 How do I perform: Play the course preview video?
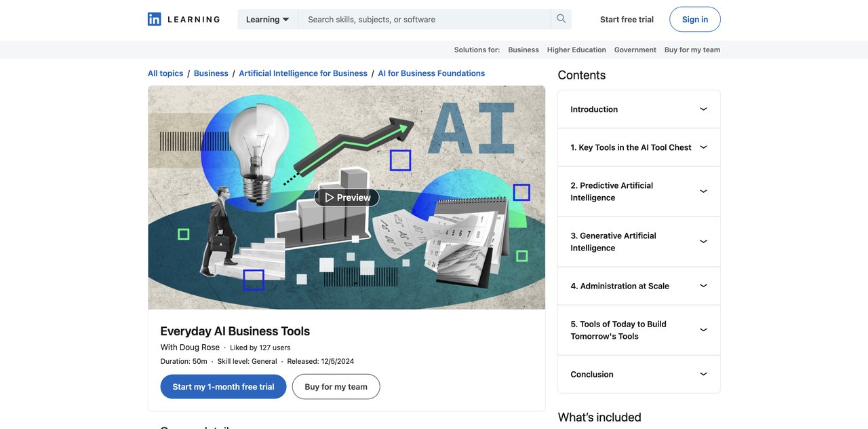coord(347,198)
